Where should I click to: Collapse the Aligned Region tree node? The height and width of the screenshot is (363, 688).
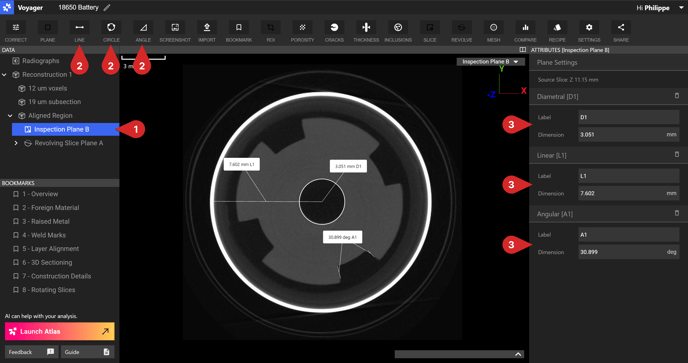pos(10,116)
